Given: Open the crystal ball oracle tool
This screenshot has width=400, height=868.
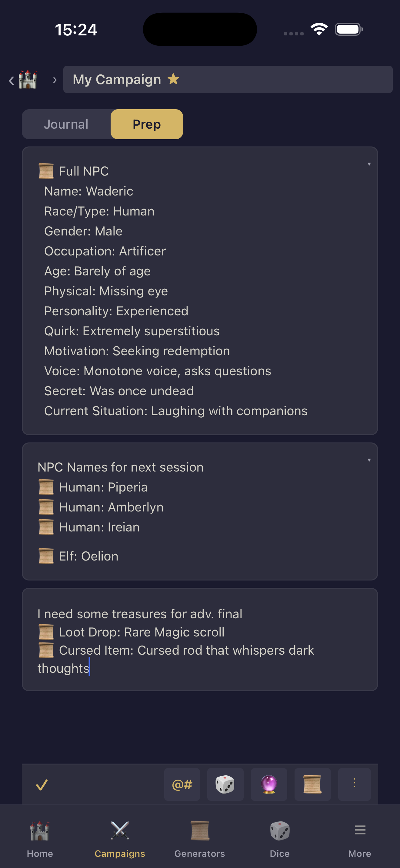Looking at the screenshot, I should [x=269, y=785].
